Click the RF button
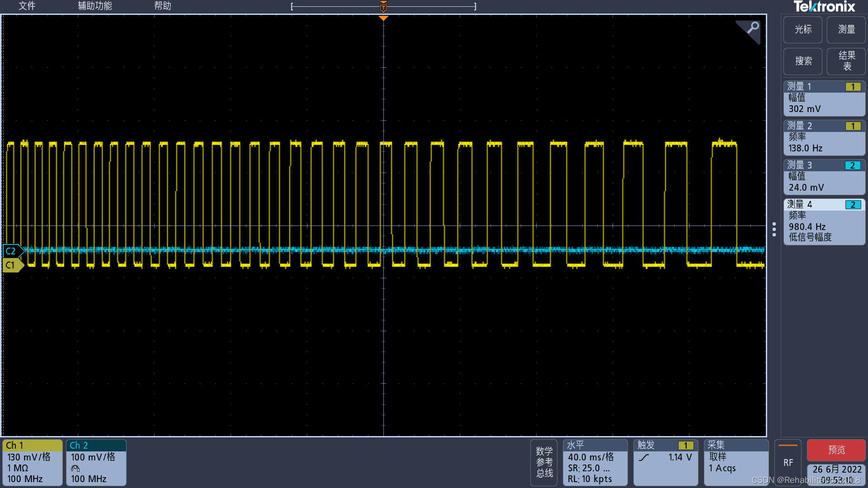Image resolution: width=868 pixels, height=488 pixels. 788,462
